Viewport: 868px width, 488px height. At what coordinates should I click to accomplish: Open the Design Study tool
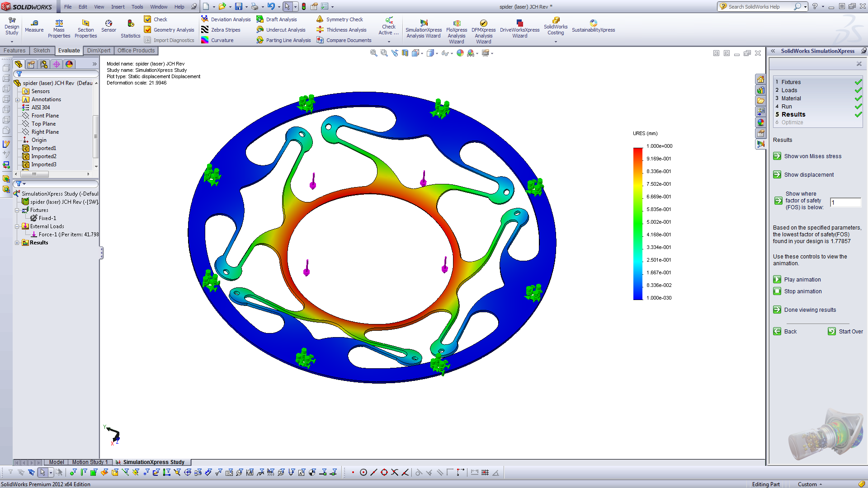pos(12,27)
